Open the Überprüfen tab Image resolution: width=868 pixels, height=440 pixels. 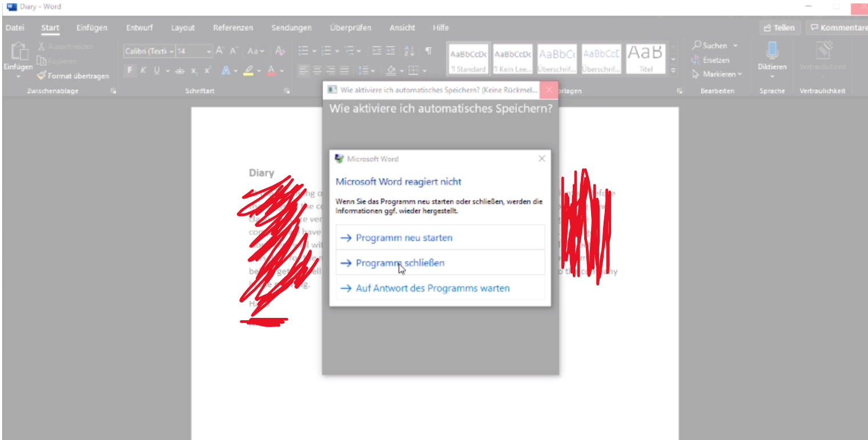[351, 27]
